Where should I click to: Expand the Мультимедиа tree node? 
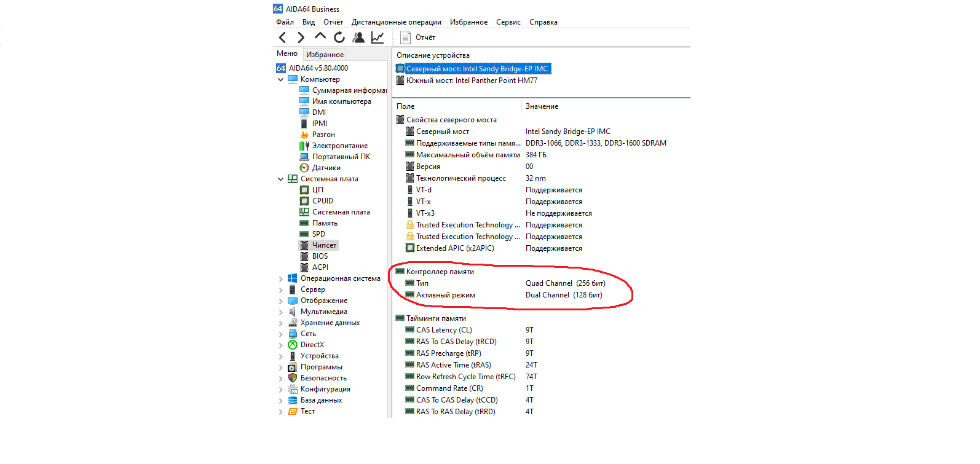281,312
